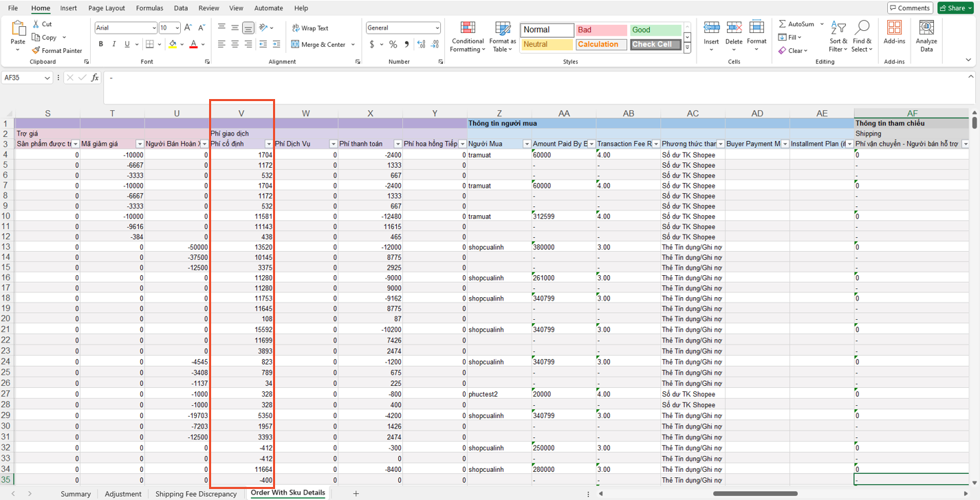This screenshot has width=980, height=500.
Task: Open the Formulas ribbon tab
Action: tap(149, 8)
